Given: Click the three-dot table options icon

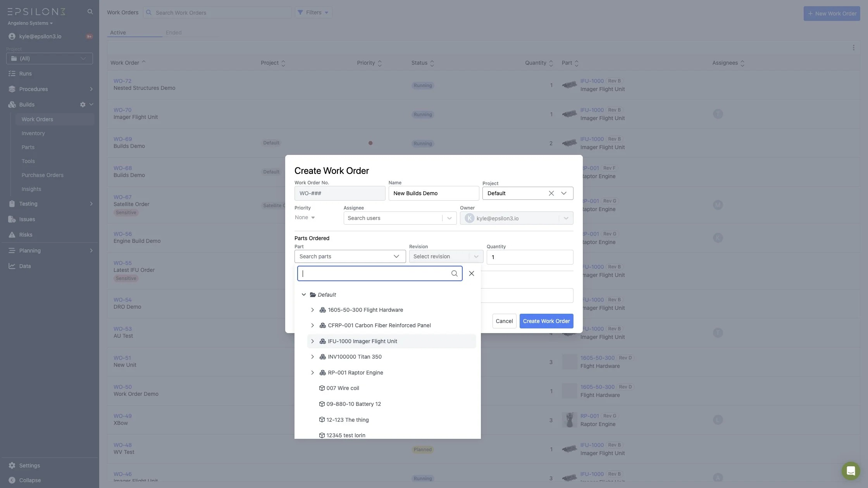Looking at the screenshot, I should (853, 48).
